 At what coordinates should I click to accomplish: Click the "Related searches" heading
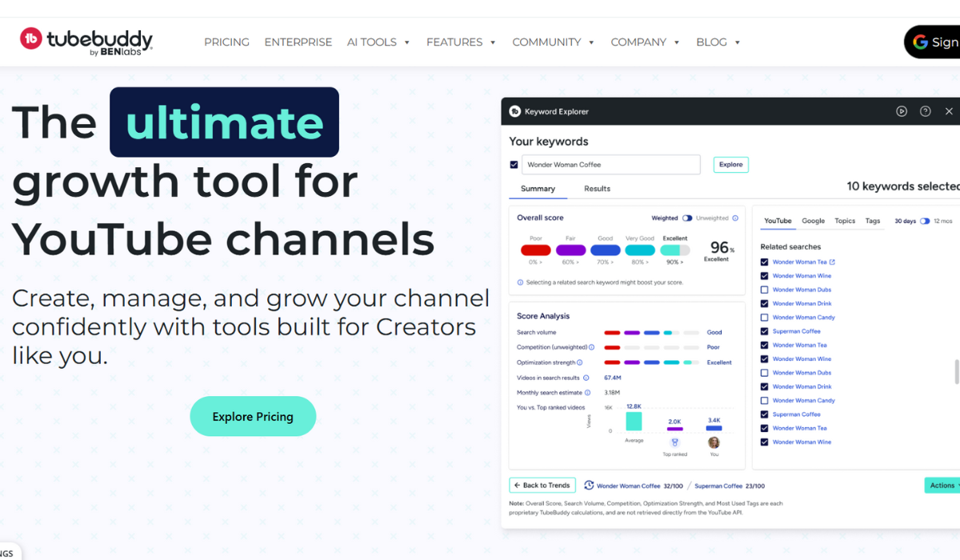point(790,246)
